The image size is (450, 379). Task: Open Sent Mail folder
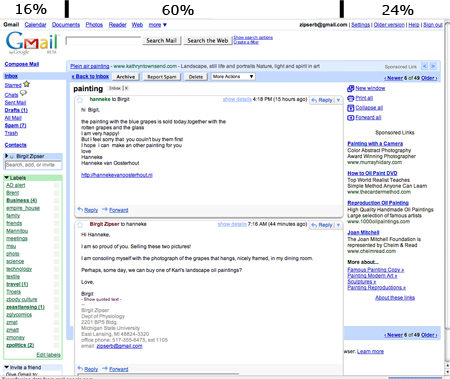point(15,103)
